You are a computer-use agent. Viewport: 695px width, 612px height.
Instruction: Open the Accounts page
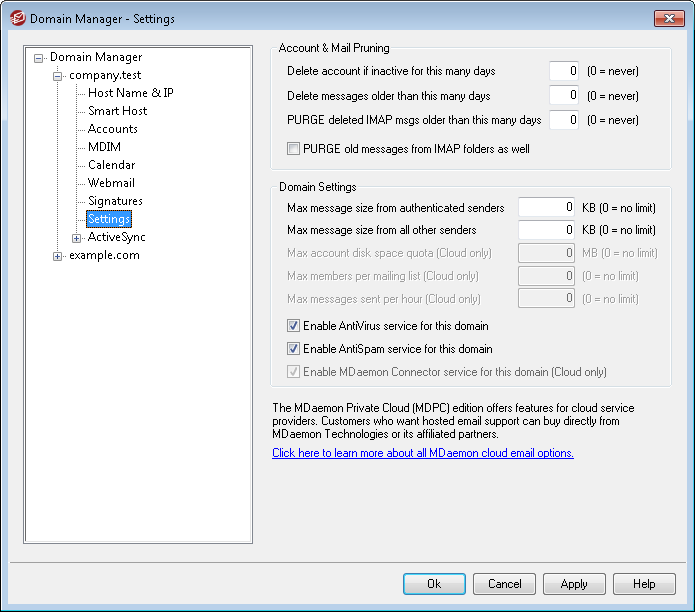[x=113, y=129]
